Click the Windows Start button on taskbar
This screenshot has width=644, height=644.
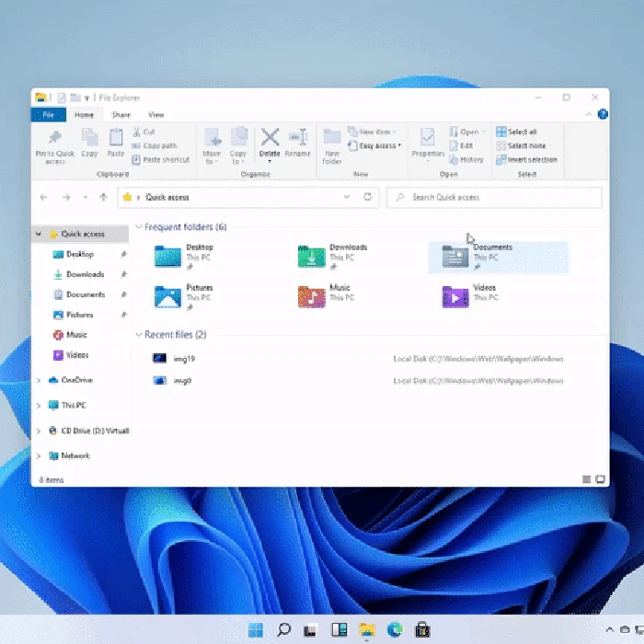click(256, 630)
